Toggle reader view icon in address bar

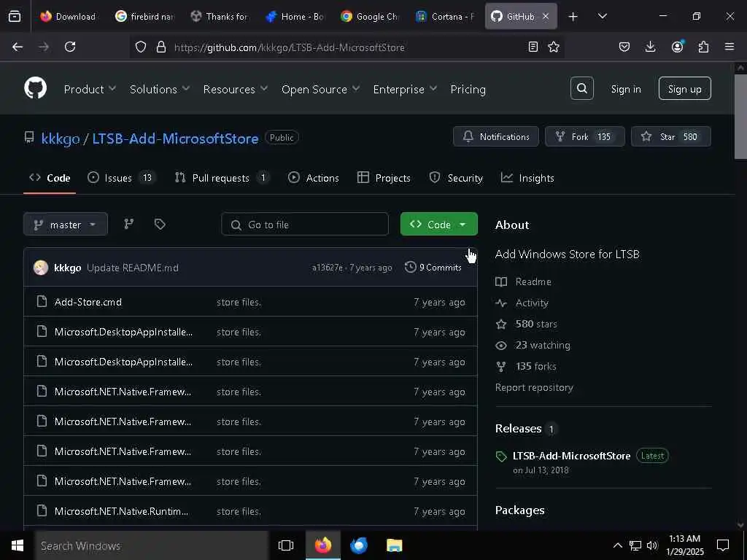533,47
